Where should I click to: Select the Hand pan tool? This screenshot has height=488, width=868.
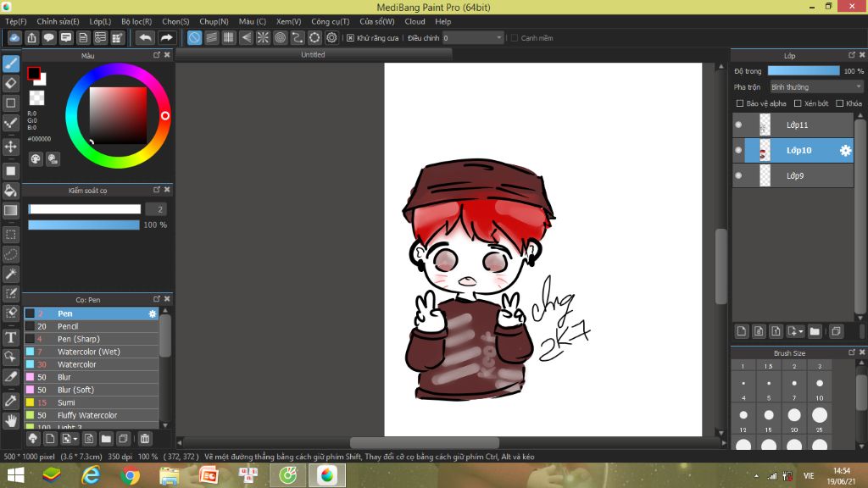[11, 421]
